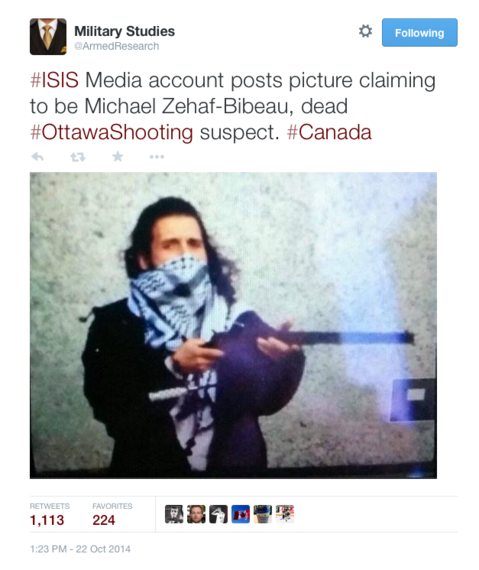The width and height of the screenshot is (479, 570).
Task: Open the 1:23 PM - 22 Oct 2014 timestamp
Action: pyautogui.click(x=80, y=549)
